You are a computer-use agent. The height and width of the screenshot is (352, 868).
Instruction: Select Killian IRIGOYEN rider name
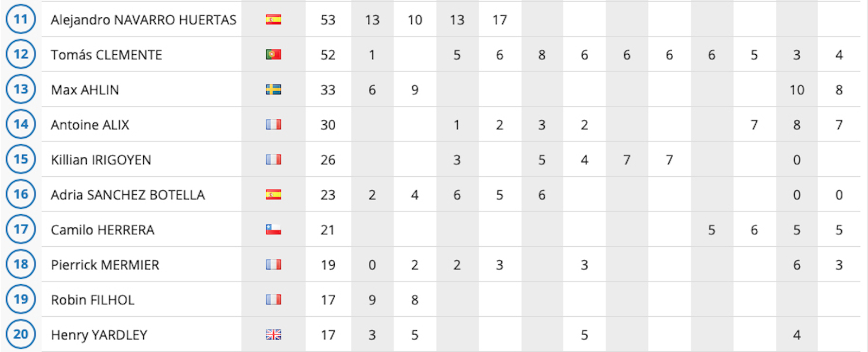(101, 160)
